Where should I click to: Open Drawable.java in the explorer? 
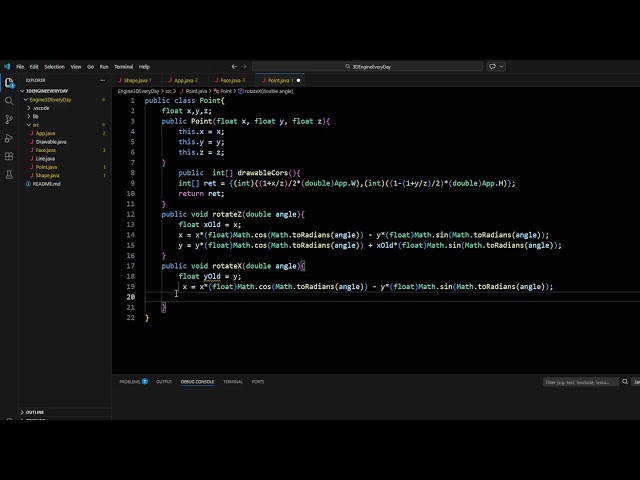[x=51, y=142]
